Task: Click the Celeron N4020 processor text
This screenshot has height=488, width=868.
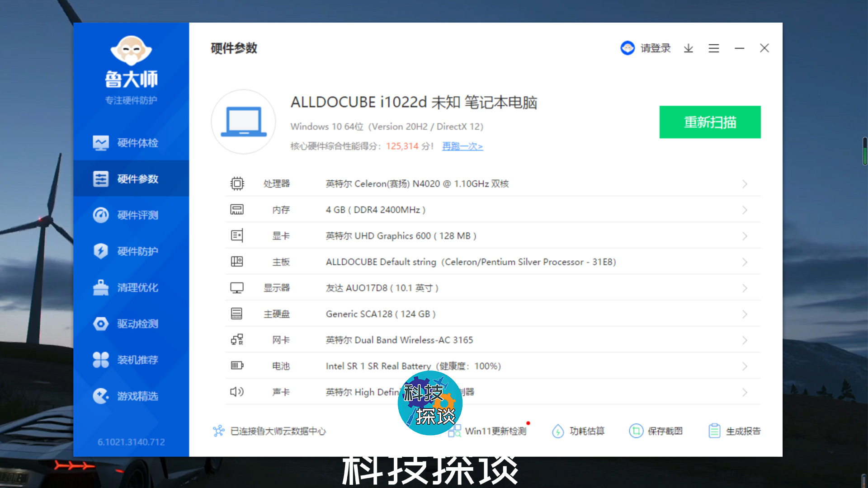Action: (417, 183)
